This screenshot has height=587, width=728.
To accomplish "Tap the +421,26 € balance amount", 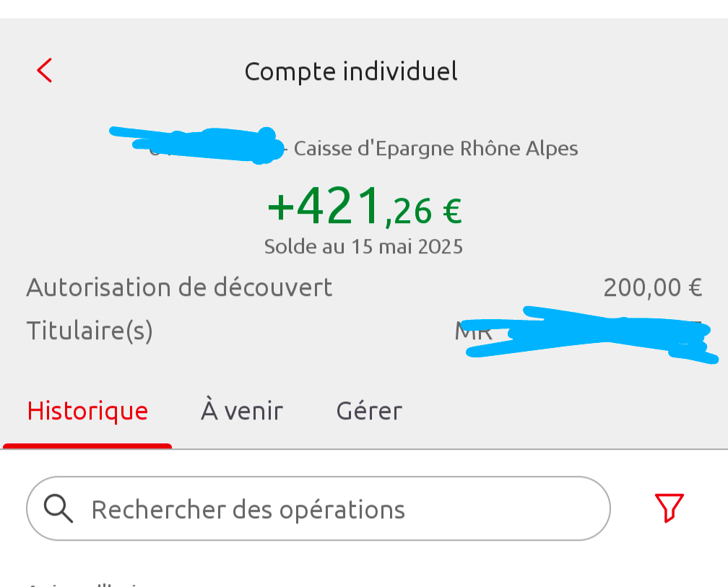I will 365,206.
